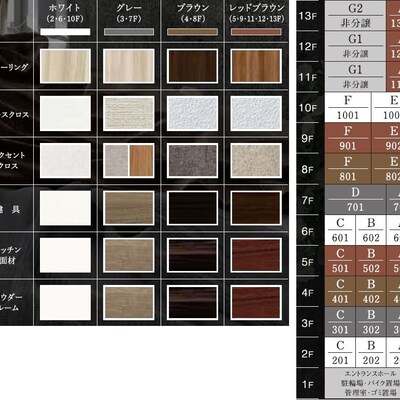This screenshot has height=400, width=400.
Task: Open the ホワイト flooring sample thumbnail
Action: coord(65,66)
